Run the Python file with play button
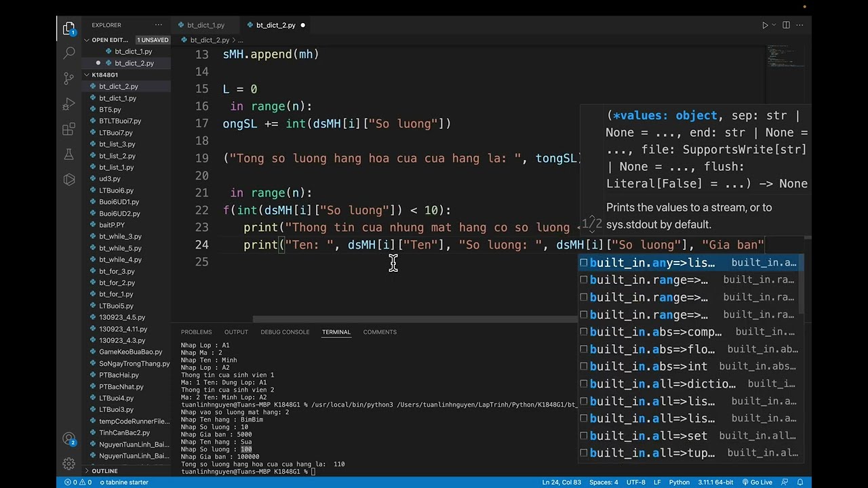The height and width of the screenshot is (488, 868). pos(764,25)
